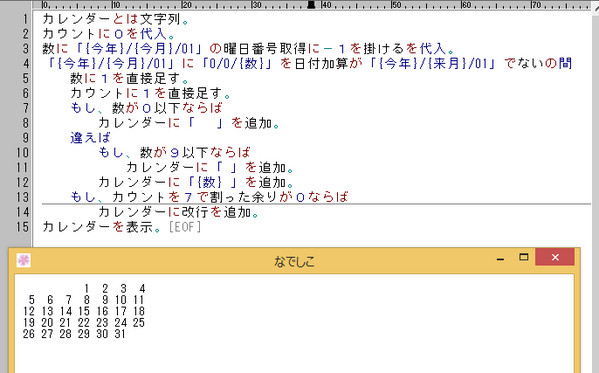Click line 8 'カレンダーに「 」を追加。' text
Screen dimensions: 599x373
[189, 123]
